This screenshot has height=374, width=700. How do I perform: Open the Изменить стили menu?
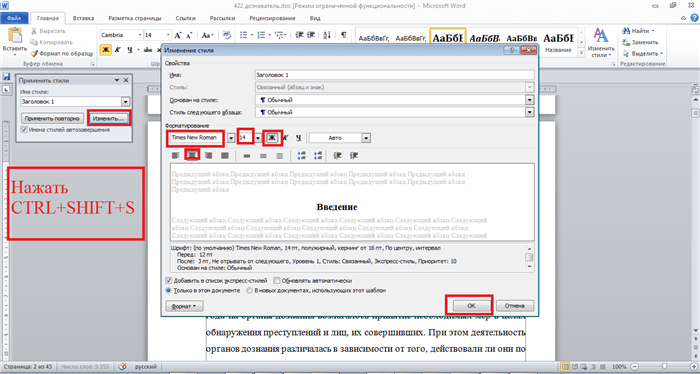coord(601,43)
